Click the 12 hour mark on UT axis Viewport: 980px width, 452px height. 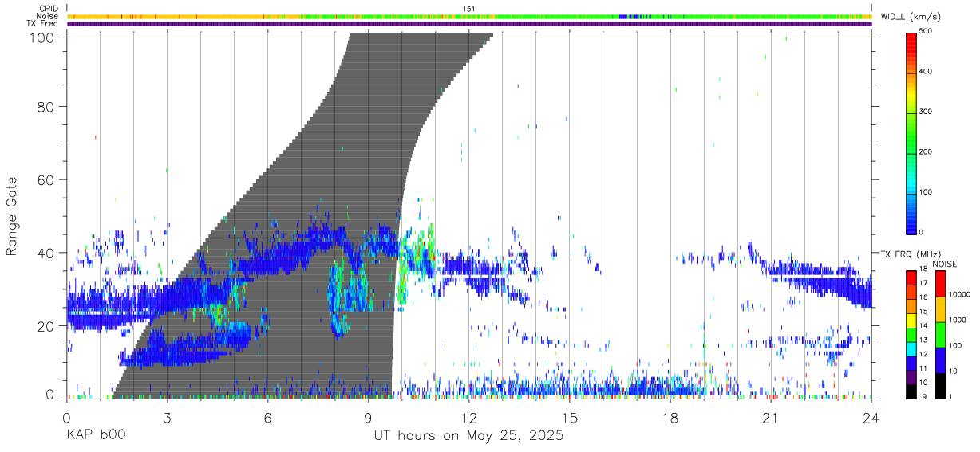pos(469,418)
